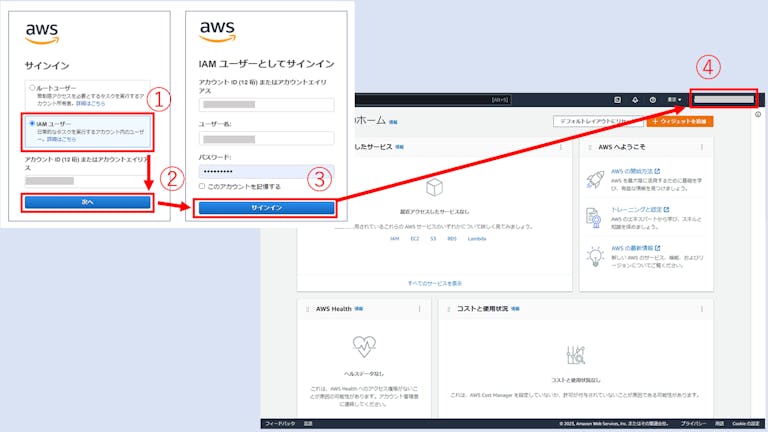Click 言語 in console footer

308,424
